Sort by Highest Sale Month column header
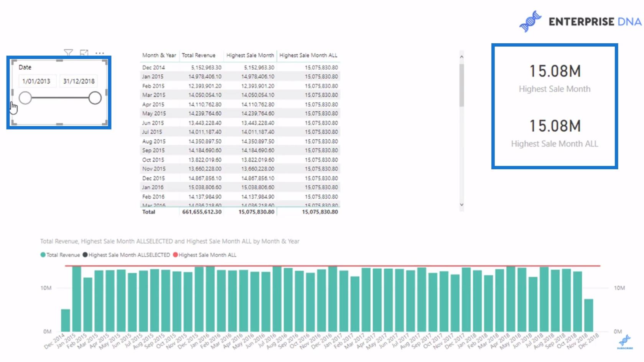Image resolution: width=644 pixels, height=362 pixels. click(x=250, y=55)
